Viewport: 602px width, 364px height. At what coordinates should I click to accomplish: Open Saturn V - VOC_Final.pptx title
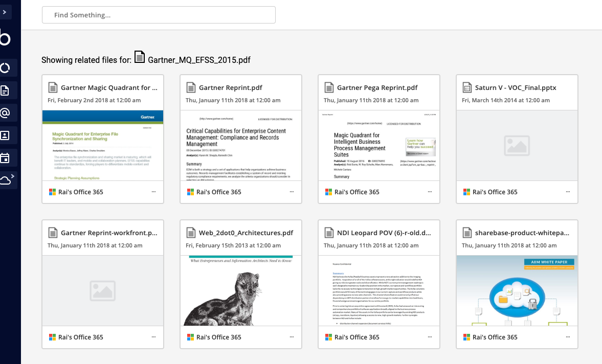pos(516,88)
